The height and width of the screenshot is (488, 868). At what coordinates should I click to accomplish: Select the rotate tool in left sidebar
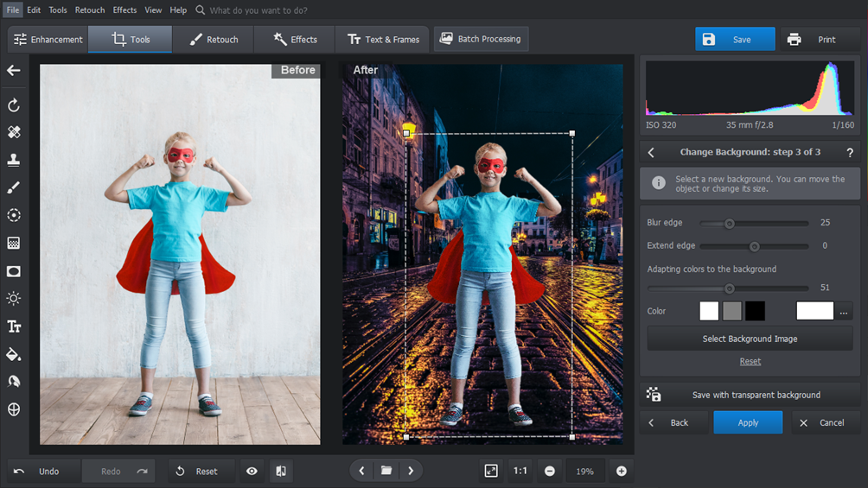tap(14, 105)
